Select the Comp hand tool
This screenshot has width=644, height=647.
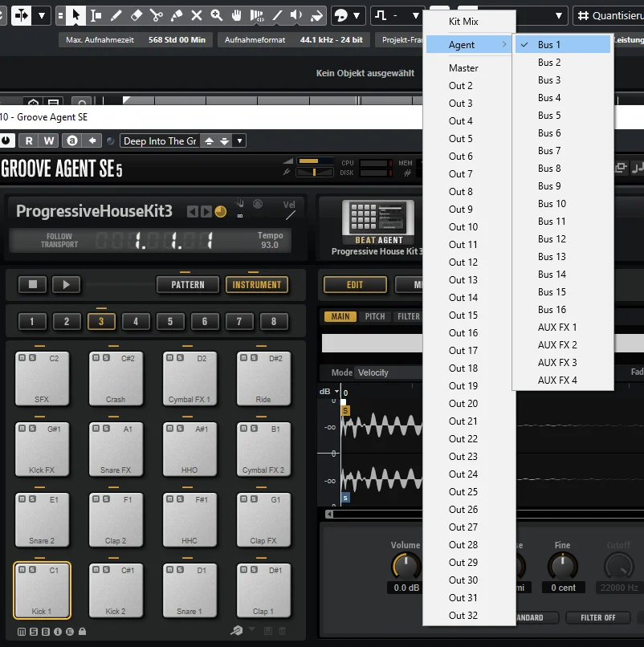click(x=237, y=16)
